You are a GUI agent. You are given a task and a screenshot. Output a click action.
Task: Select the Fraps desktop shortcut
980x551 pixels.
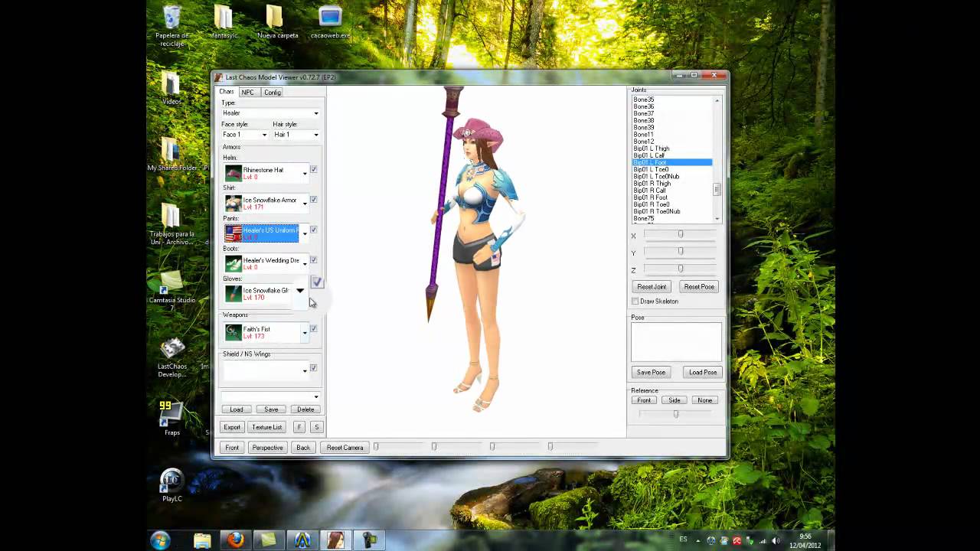point(171,418)
